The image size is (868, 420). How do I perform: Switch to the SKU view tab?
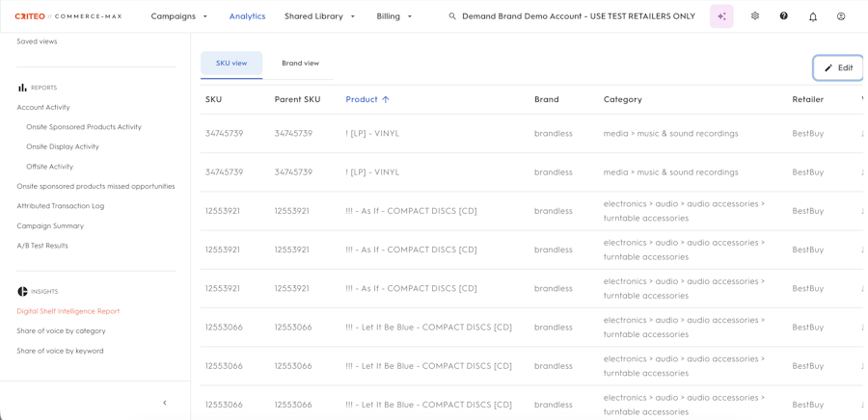click(231, 64)
